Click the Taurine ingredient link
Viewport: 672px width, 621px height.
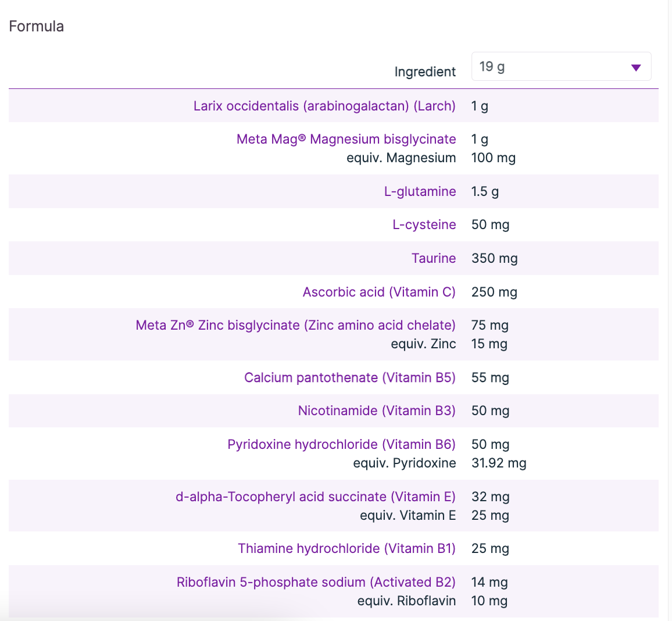pyautogui.click(x=433, y=258)
